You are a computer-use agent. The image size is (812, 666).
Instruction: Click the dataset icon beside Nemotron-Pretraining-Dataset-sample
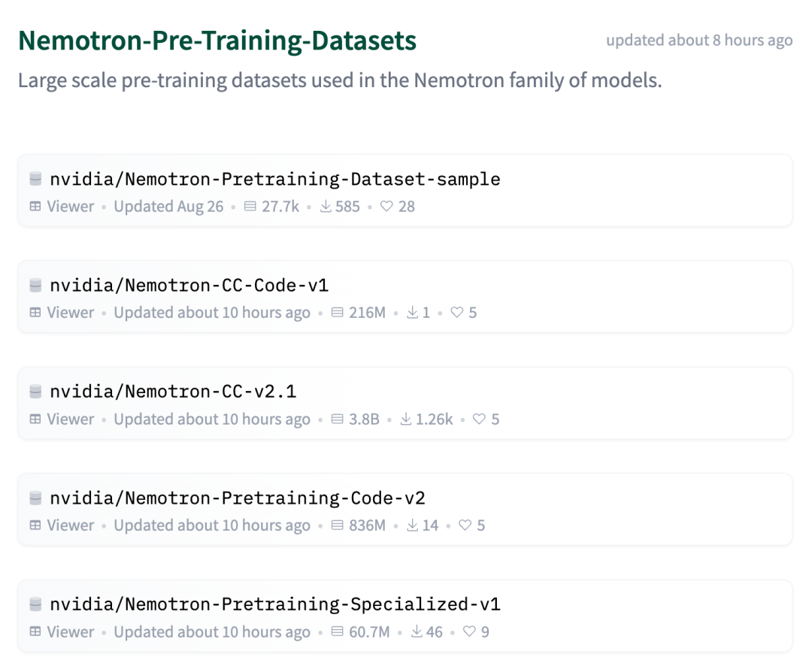[35, 179]
